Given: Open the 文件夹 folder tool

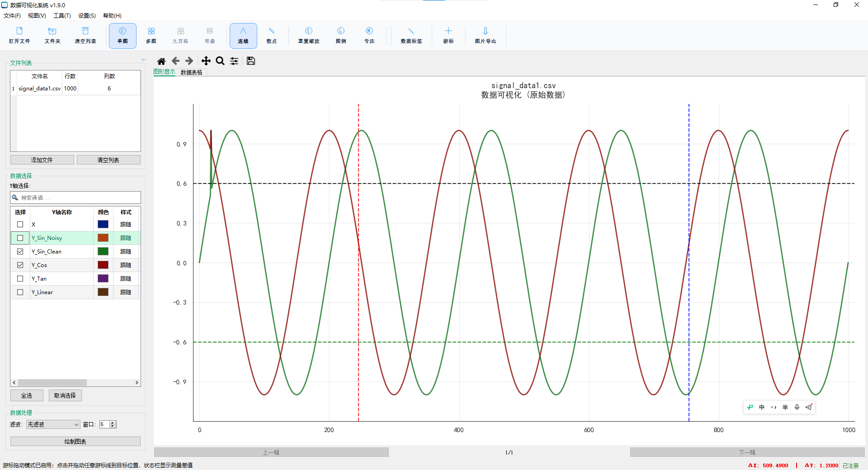Looking at the screenshot, I should click(x=52, y=35).
